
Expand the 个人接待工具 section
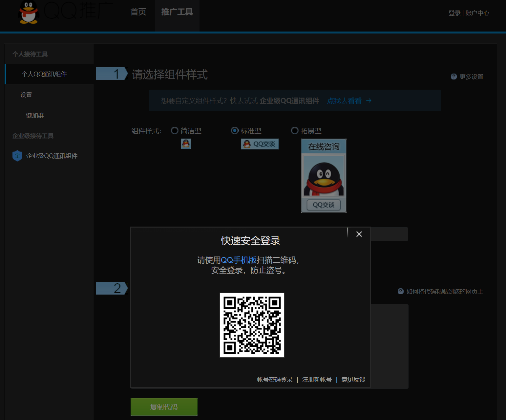coord(30,54)
